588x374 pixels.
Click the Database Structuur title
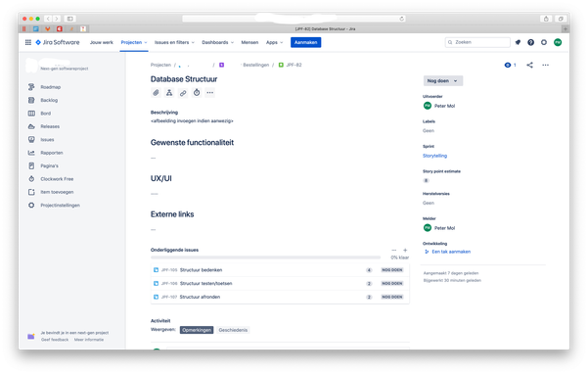pos(184,79)
